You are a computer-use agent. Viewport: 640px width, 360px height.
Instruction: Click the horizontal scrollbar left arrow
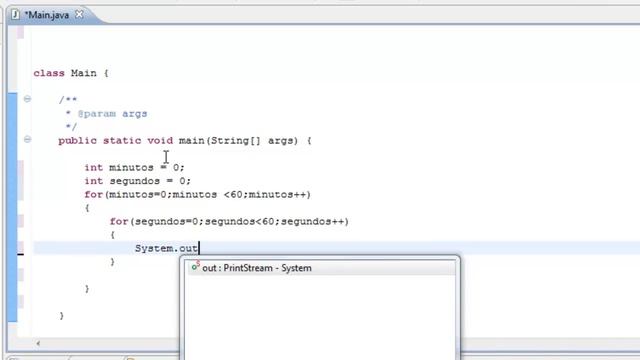pyautogui.click(x=38, y=343)
